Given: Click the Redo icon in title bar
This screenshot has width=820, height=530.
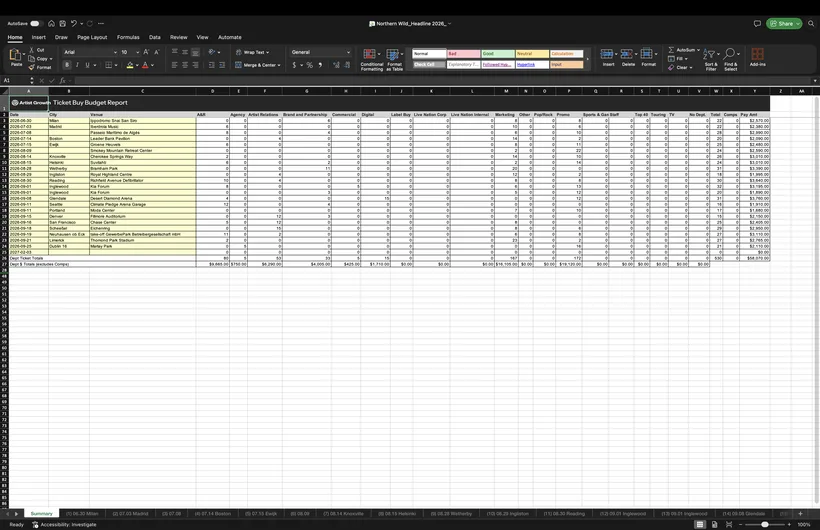Looking at the screenshot, I should [90, 24].
